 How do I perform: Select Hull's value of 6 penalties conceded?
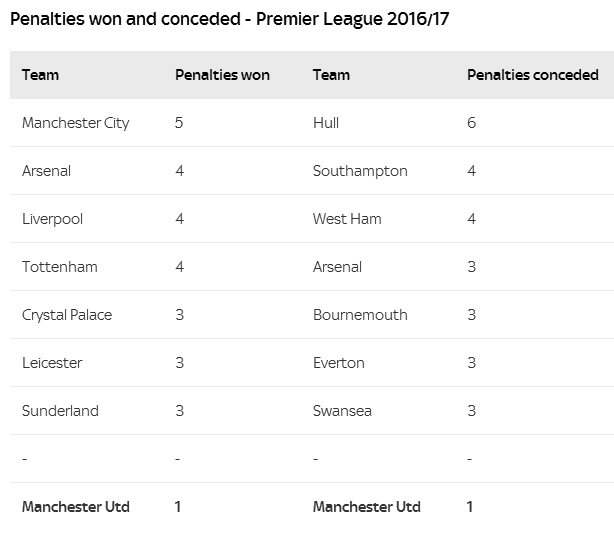pos(471,123)
